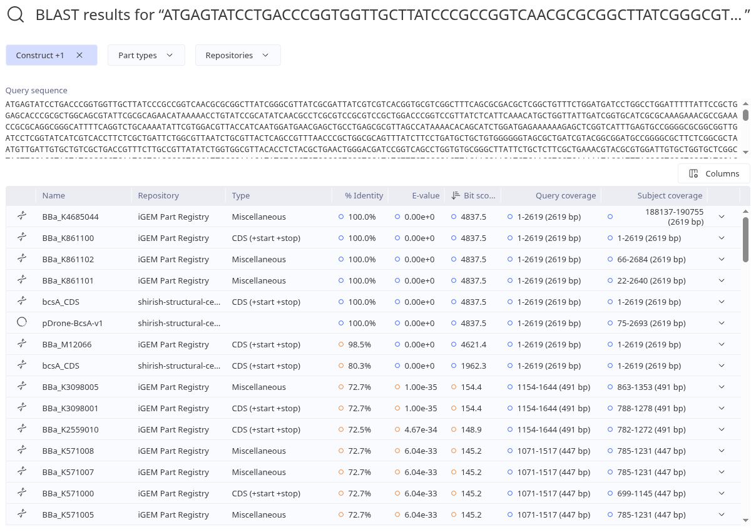Viewport: 756px width, 532px height.
Task: Open part BBa_K4685044
Action: tap(71, 217)
